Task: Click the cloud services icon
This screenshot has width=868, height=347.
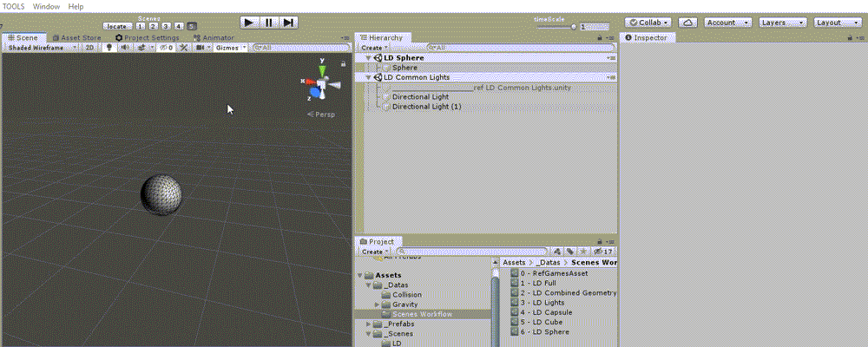Action: click(688, 23)
